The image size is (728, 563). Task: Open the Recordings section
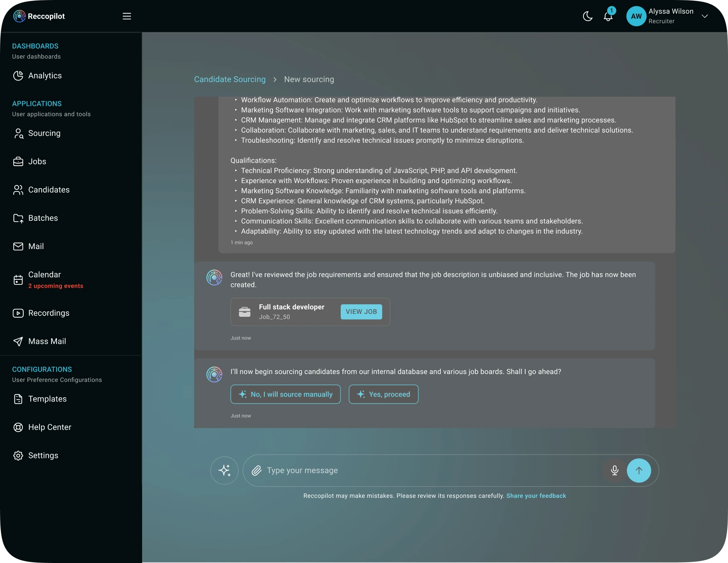49,313
